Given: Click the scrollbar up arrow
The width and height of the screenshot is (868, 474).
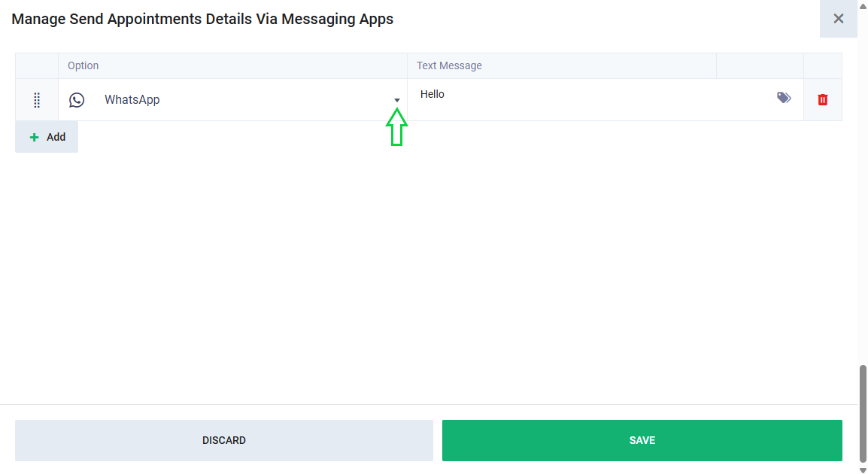Looking at the screenshot, I should click(x=863, y=5).
